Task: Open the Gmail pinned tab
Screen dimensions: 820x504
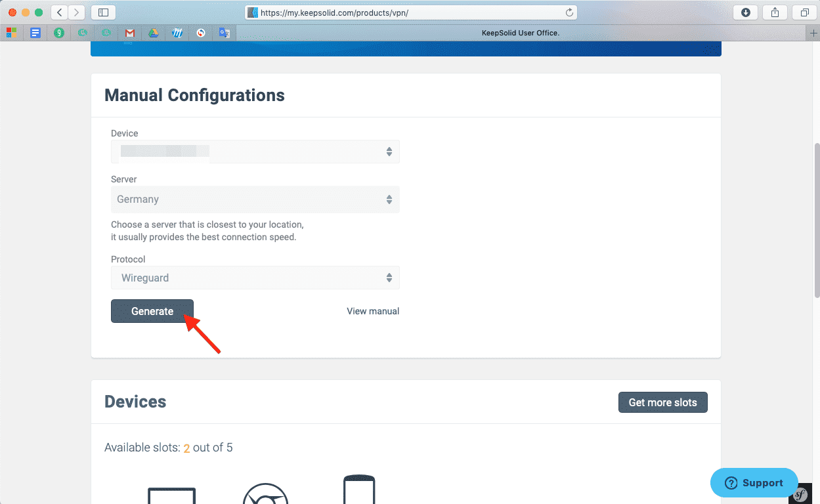Action: [130, 33]
